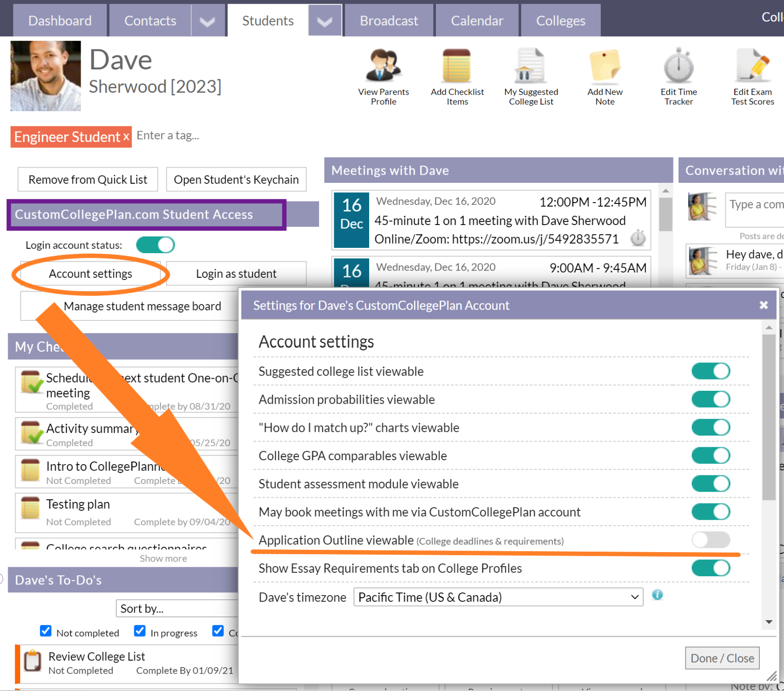Click Account settings button
Image resolution: width=784 pixels, height=691 pixels.
click(x=90, y=274)
